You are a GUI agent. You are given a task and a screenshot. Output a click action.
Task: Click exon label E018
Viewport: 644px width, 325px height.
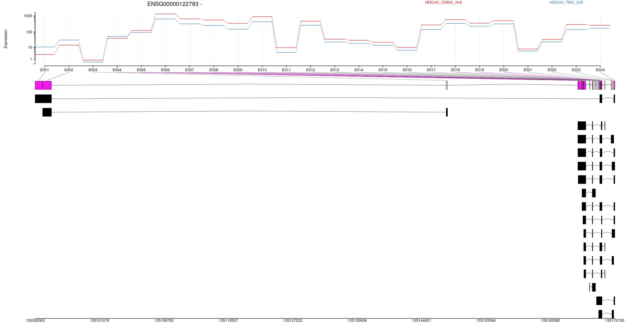click(x=455, y=70)
